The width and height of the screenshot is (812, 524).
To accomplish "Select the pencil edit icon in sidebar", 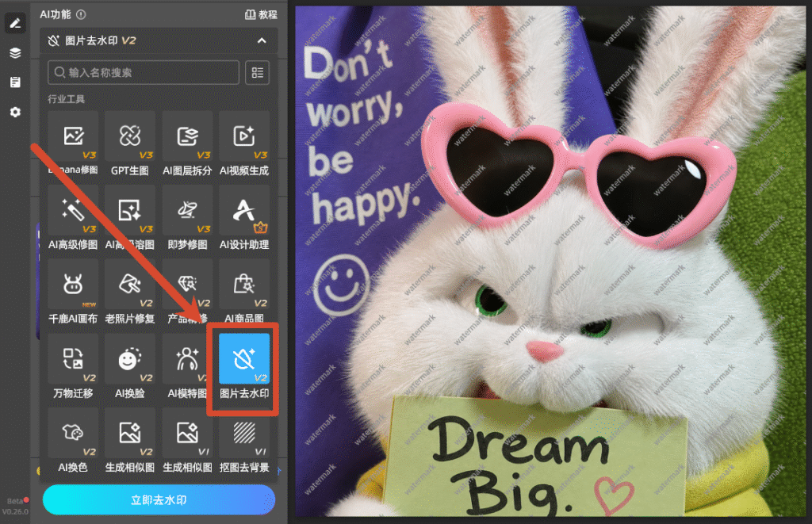I will 15,23.
